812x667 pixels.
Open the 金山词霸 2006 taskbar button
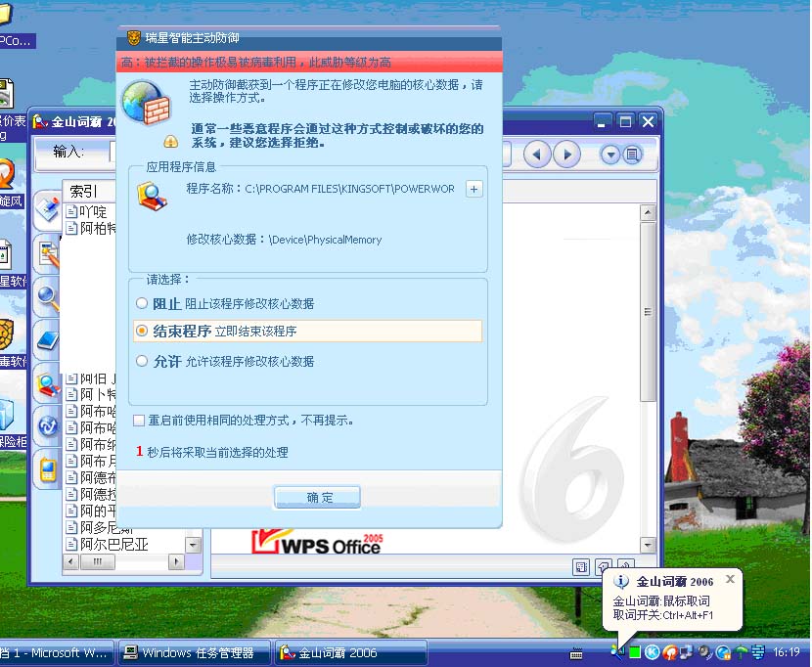click(351, 653)
